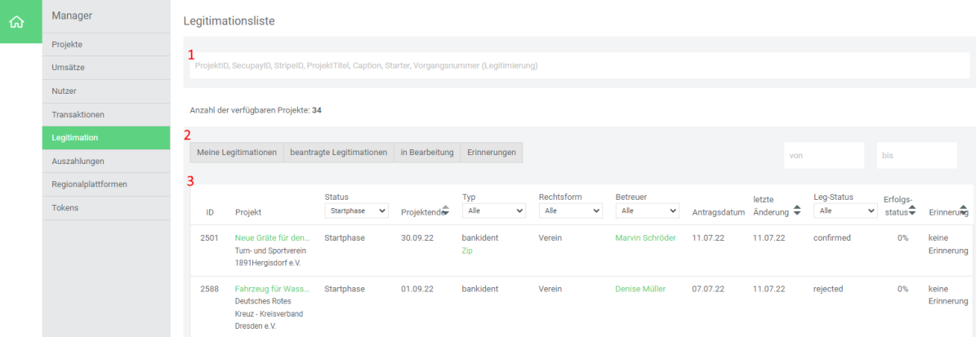Select the in Bearbeitung tab

426,153
